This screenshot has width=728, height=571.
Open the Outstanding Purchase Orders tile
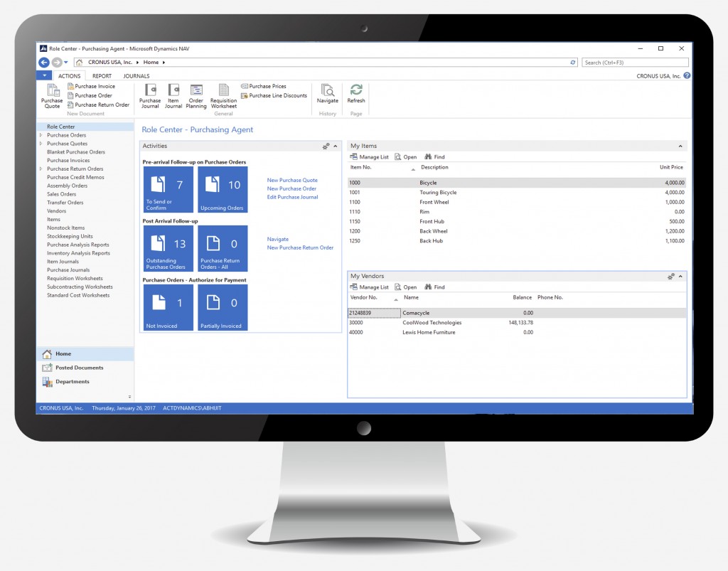(168, 248)
